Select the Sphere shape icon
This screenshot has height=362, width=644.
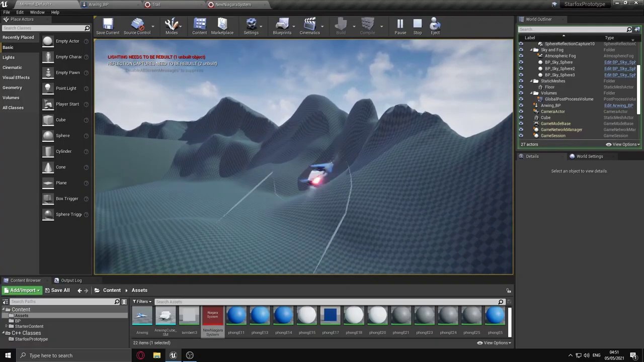pyautogui.click(x=48, y=136)
